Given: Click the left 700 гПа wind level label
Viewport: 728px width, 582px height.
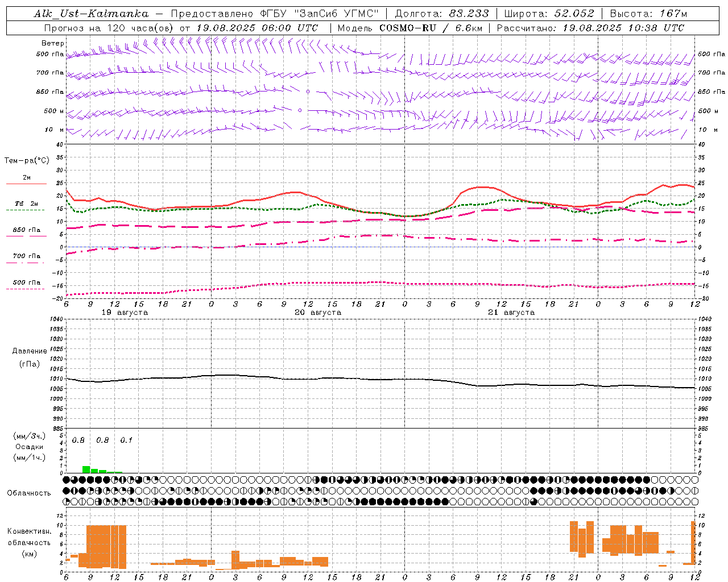Looking at the screenshot, I should coord(50,73).
